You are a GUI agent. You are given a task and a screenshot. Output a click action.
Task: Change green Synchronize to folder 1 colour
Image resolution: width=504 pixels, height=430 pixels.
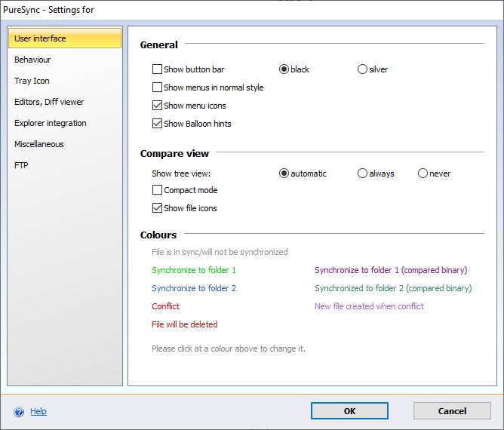point(194,270)
